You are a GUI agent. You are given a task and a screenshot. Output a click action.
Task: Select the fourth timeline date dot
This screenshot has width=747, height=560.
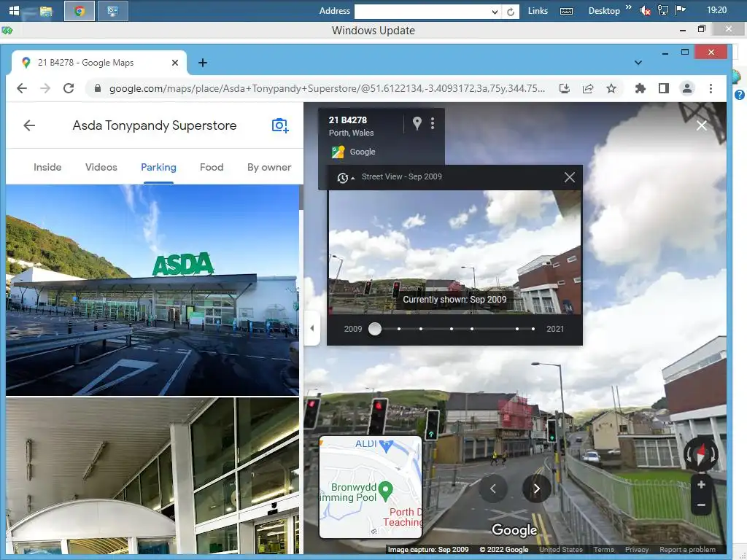click(x=451, y=329)
